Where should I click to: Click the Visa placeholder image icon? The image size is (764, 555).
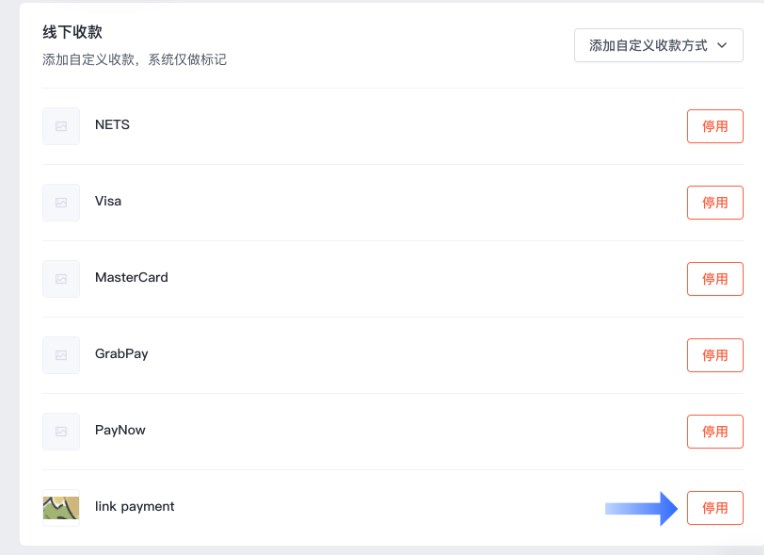click(x=61, y=203)
